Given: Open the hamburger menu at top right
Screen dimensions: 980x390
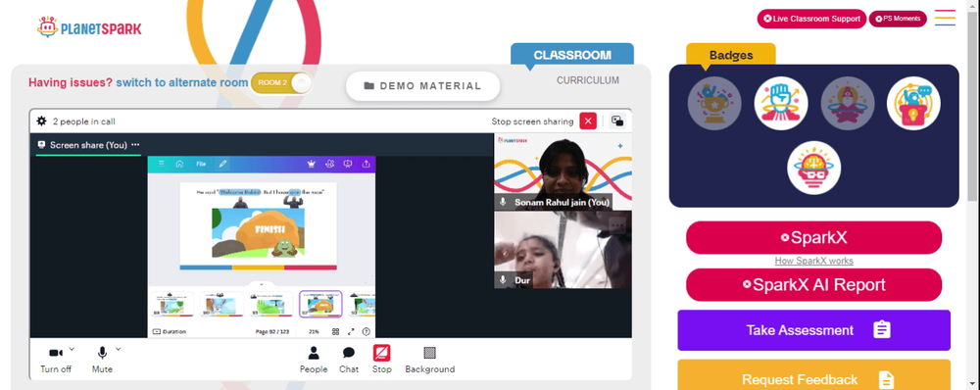Looking at the screenshot, I should (945, 18).
